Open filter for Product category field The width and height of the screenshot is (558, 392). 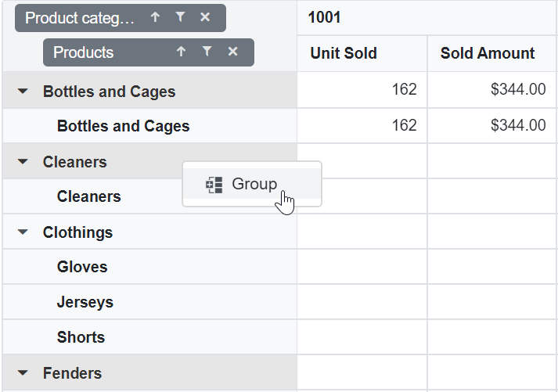(x=181, y=17)
